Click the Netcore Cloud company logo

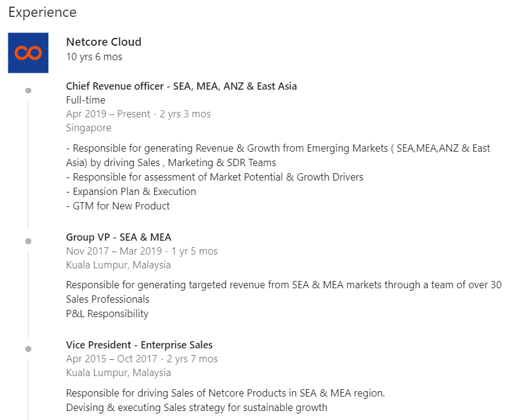click(28, 53)
